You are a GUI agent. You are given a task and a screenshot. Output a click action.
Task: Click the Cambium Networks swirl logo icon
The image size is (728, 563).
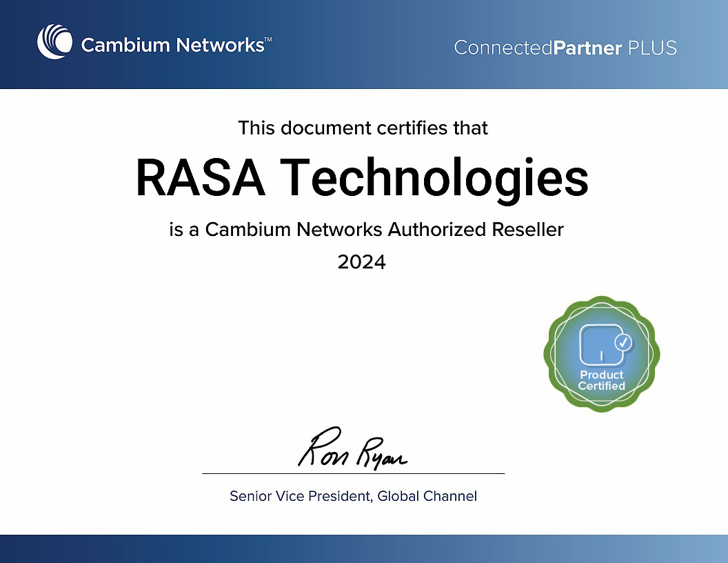54,42
